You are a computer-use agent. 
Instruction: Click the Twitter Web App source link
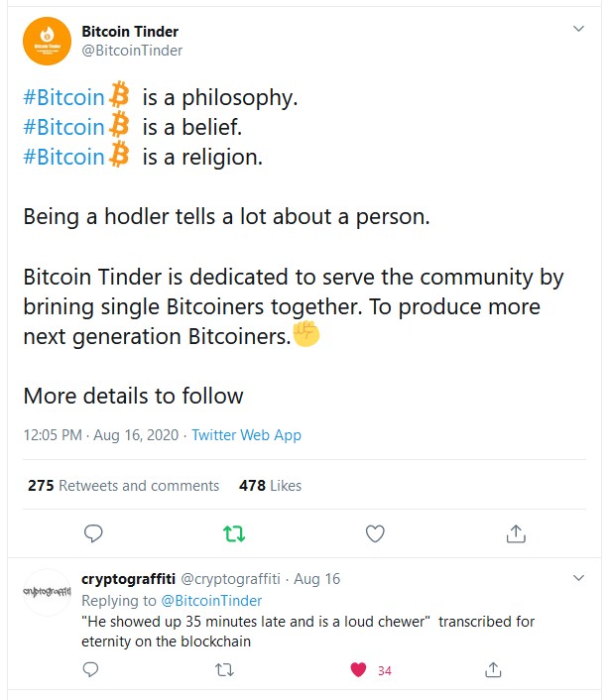coord(246,435)
